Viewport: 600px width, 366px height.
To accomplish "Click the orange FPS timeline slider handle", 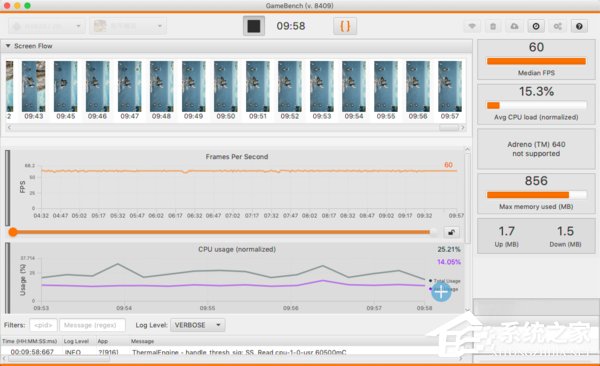I will [x=13, y=232].
